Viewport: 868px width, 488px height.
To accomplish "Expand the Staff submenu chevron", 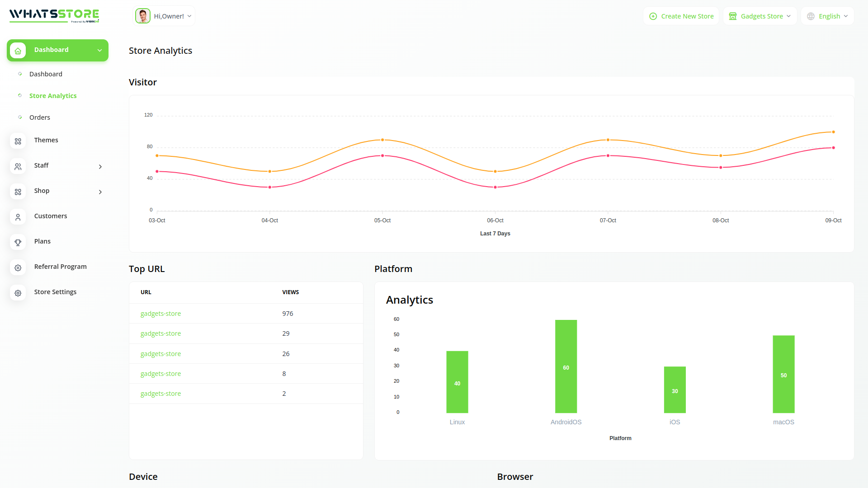I will click(100, 167).
